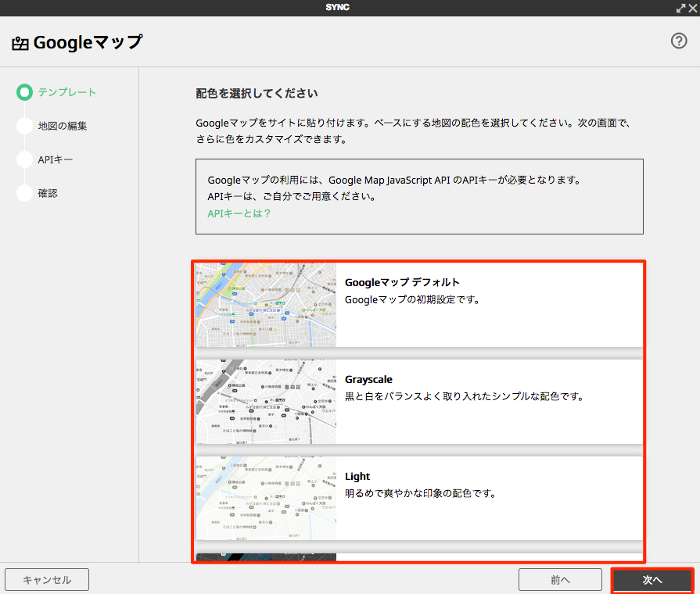Image resolution: width=700 pixels, height=594 pixels.
Task: Click the 明るめで爽やかな印象 description text
Action: click(x=421, y=494)
